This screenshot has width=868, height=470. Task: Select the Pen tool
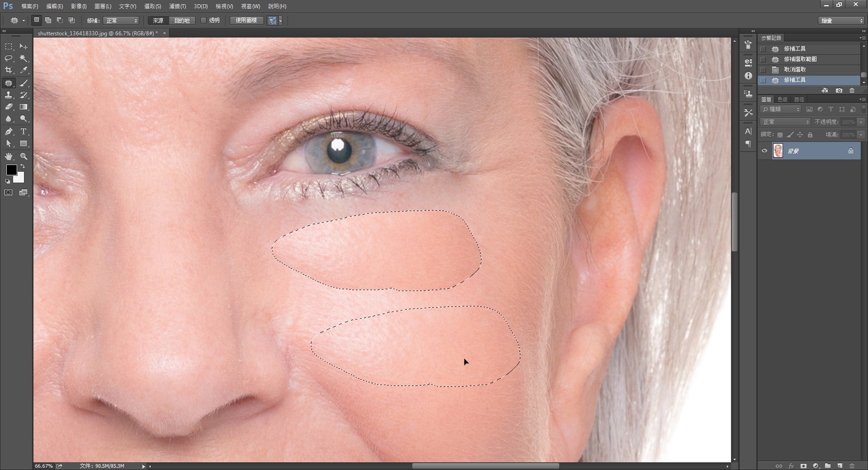click(x=9, y=132)
